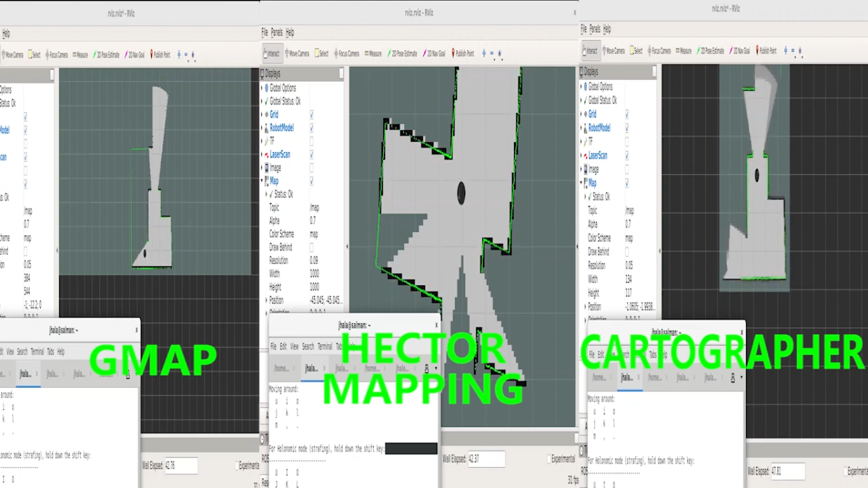Image resolution: width=868 pixels, height=488 pixels.
Task: Enable TF display in Cartographer Displays panel
Action: click(627, 142)
